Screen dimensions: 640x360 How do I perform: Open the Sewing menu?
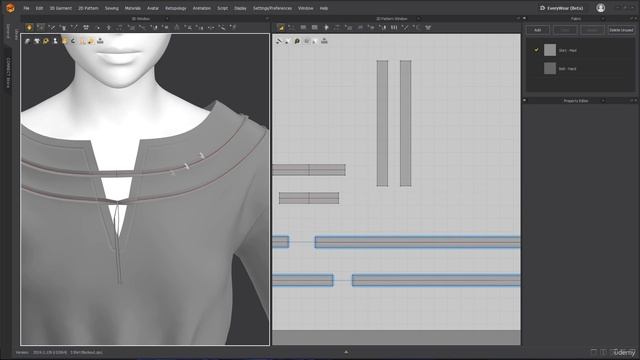111,8
